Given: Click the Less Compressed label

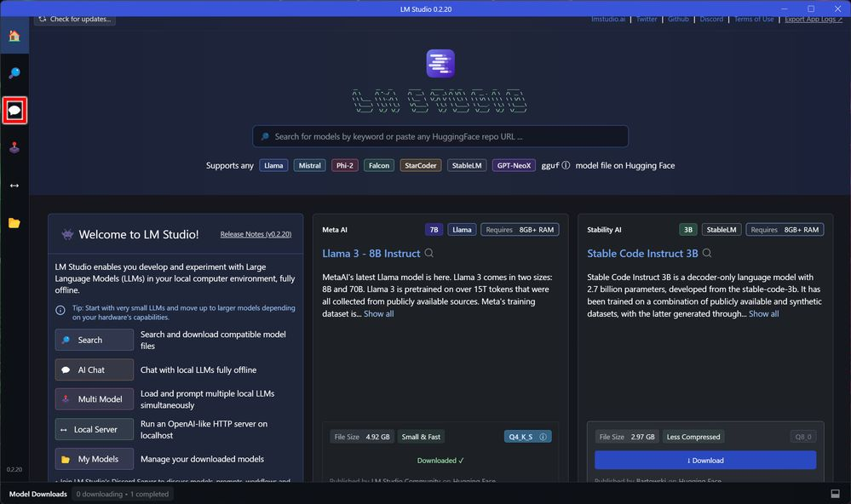Looking at the screenshot, I should pyautogui.click(x=693, y=437).
